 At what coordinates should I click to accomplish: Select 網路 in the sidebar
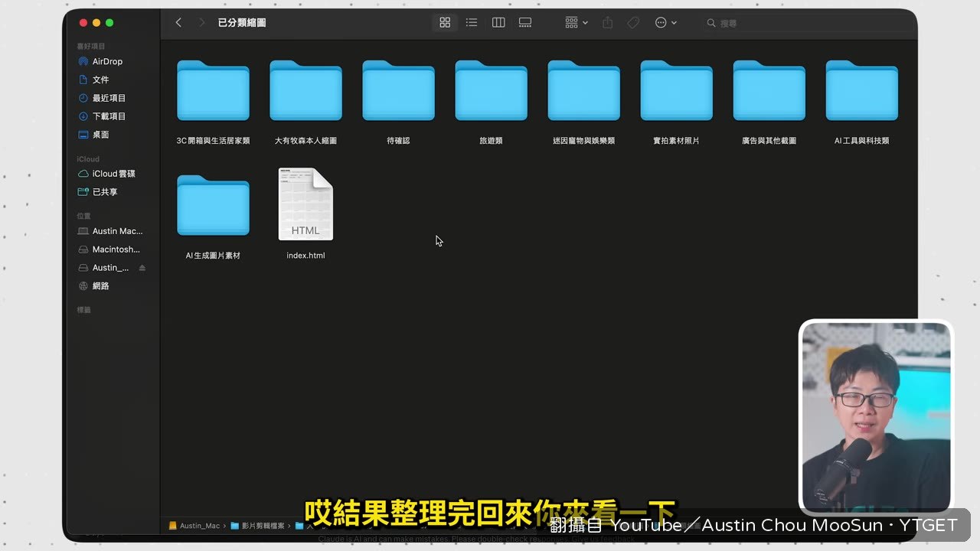click(100, 286)
